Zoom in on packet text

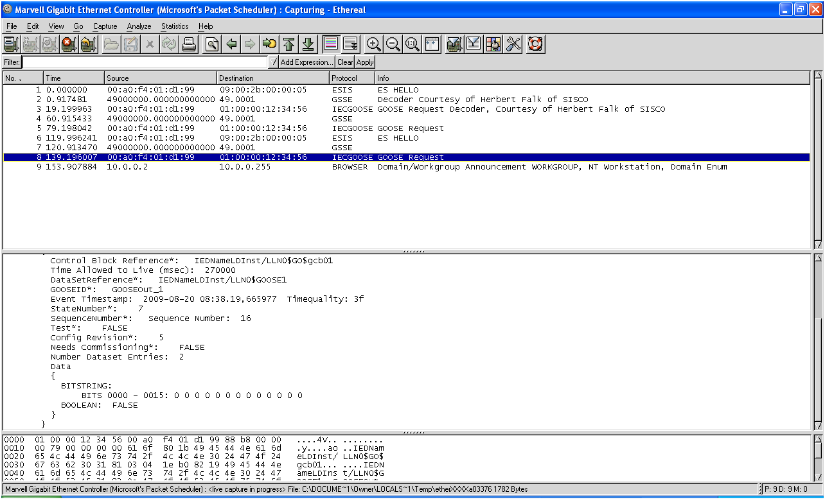373,44
